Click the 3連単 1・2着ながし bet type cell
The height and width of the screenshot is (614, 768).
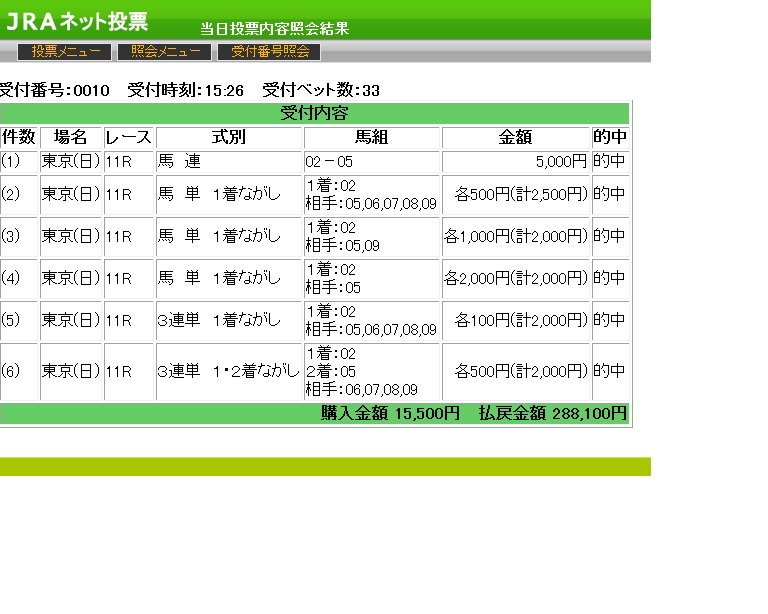(228, 372)
